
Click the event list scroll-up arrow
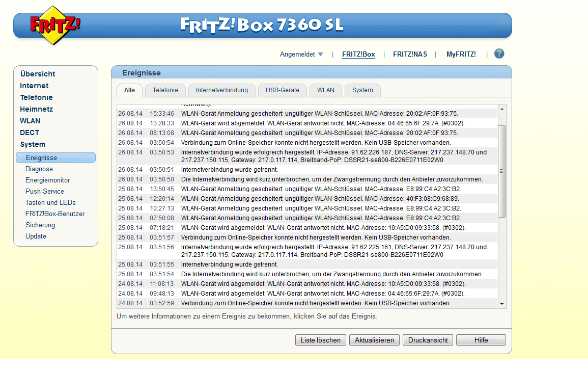[x=502, y=109]
